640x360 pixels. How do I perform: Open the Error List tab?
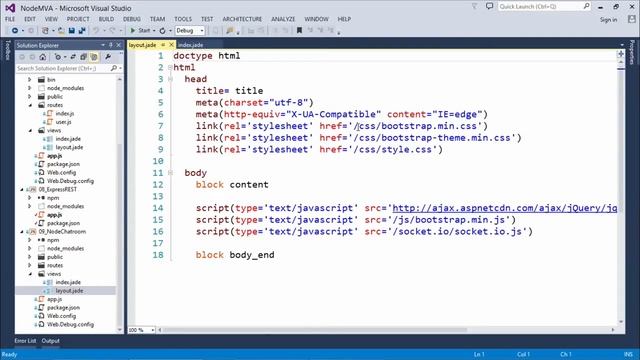25,341
